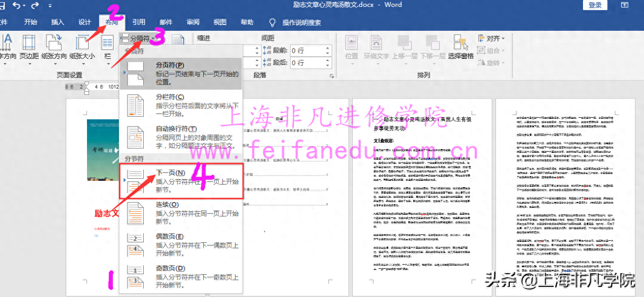Increase 段后 spacing with up arrow

pos(328,60)
